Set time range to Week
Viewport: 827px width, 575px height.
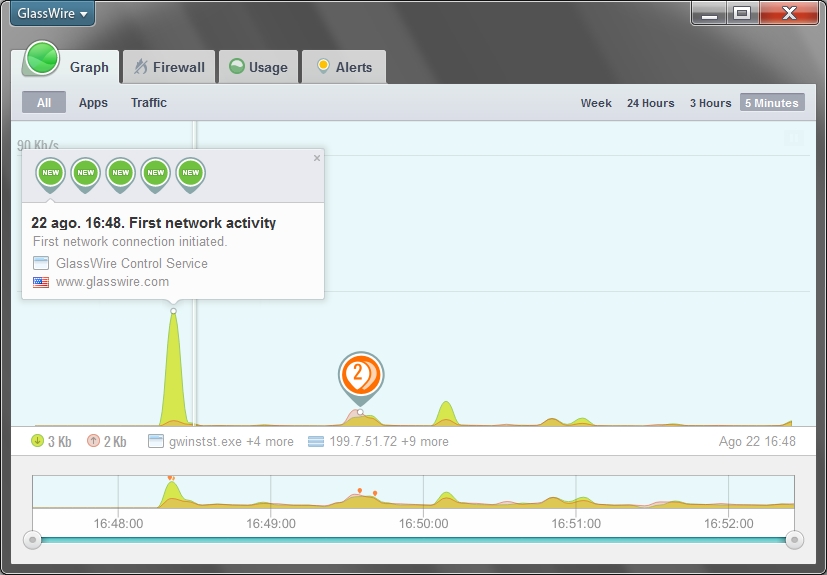[x=596, y=103]
